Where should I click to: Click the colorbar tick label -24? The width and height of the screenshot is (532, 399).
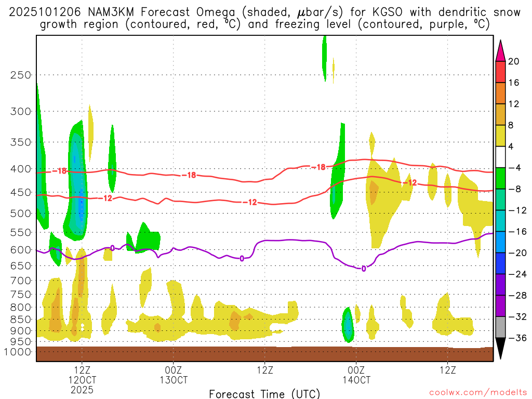tap(517, 274)
